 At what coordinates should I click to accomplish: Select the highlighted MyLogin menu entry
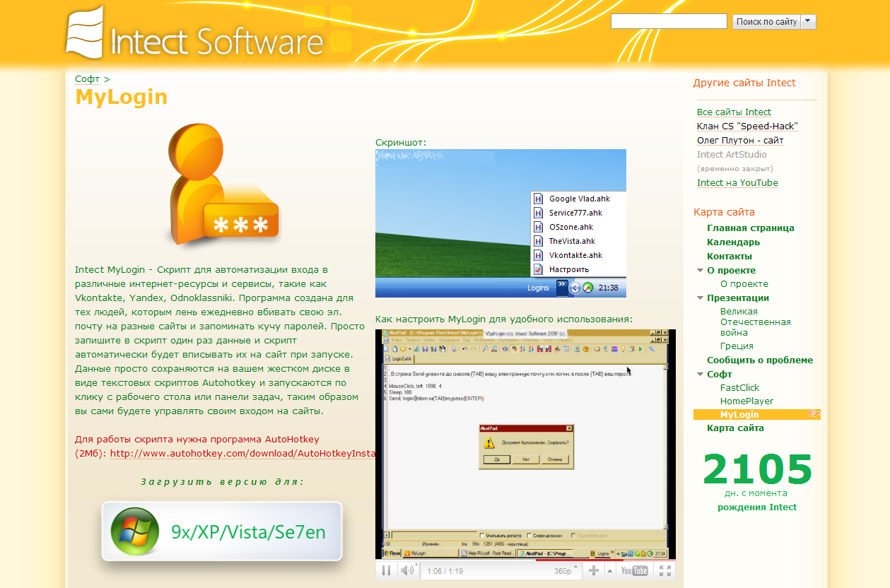(757, 415)
